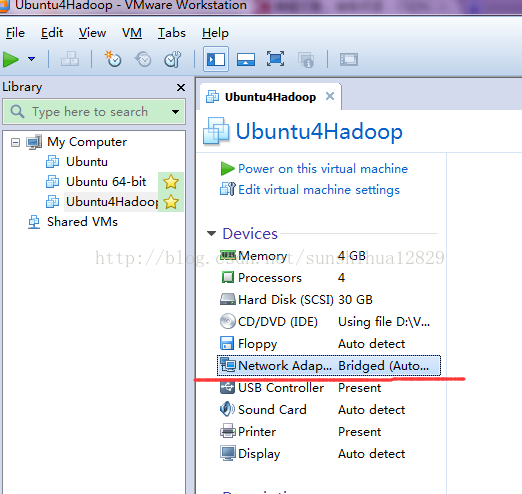Click the Display label
Viewport: 522px width, 494px height.
[259, 454]
